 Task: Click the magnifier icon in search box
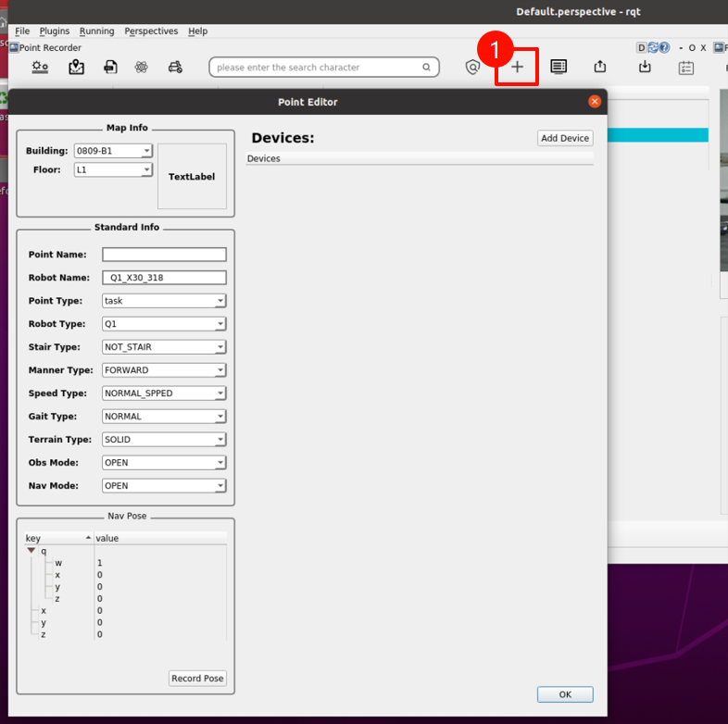click(426, 68)
